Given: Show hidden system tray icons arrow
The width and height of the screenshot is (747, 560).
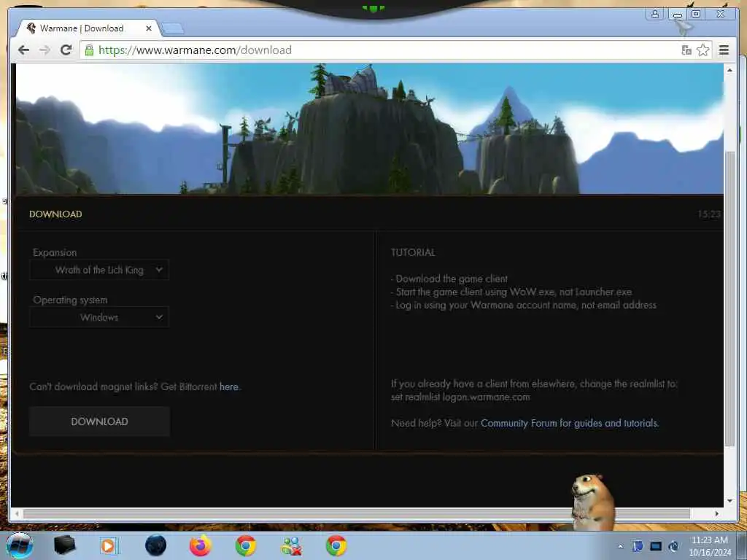Looking at the screenshot, I should (620, 546).
